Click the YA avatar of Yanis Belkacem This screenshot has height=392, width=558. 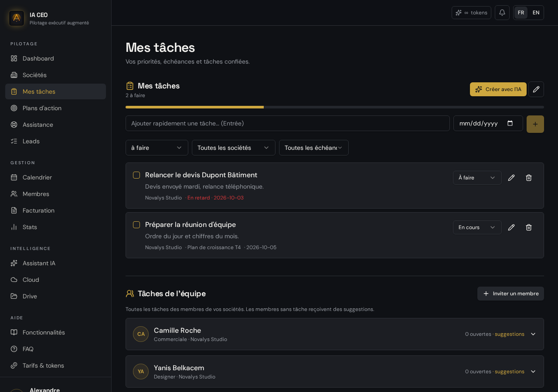click(141, 372)
